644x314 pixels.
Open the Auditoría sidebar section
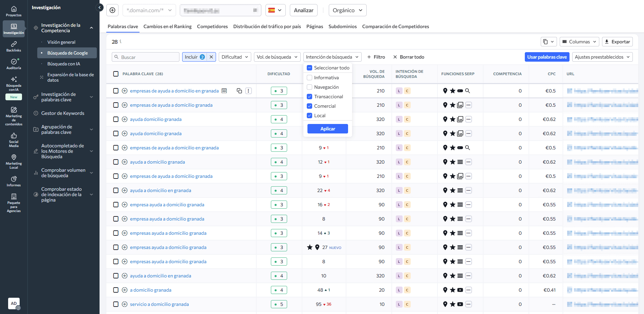pos(14,64)
